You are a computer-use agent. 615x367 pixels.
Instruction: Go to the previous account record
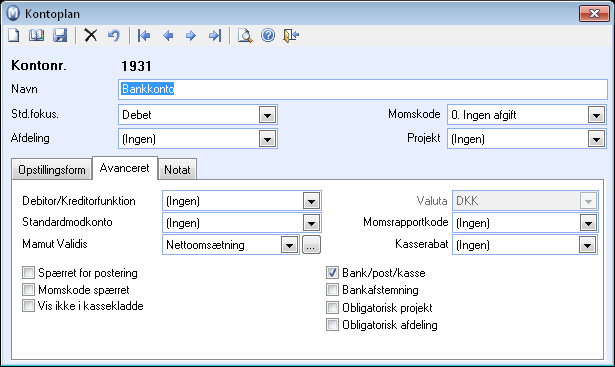pos(168,36)
